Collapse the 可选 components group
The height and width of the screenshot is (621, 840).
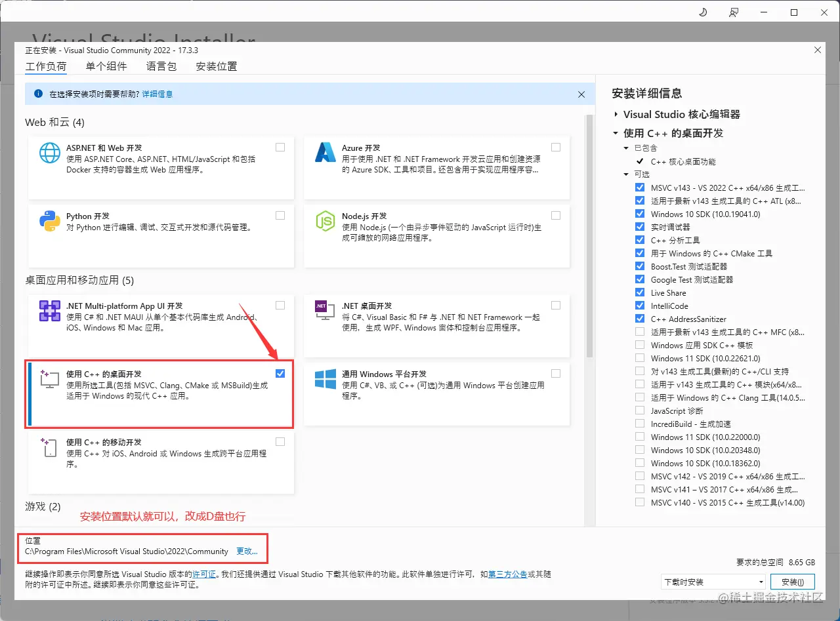627,174
